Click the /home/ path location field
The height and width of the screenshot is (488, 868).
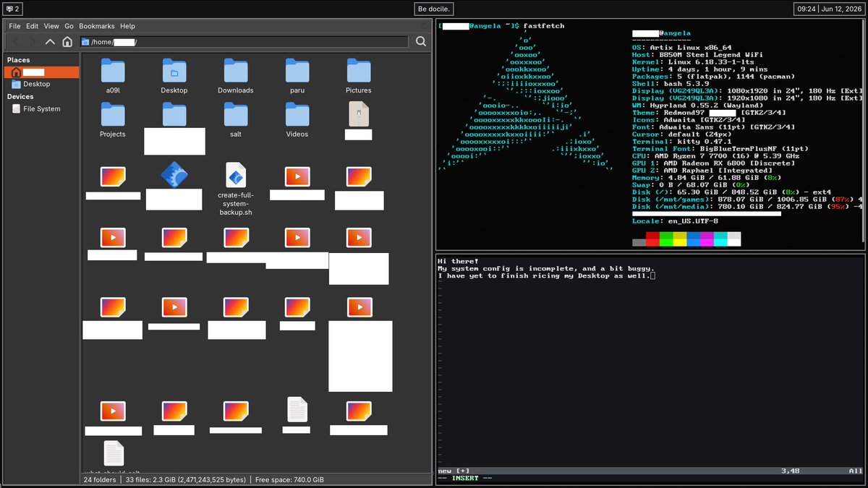click(x=244, y=42)
